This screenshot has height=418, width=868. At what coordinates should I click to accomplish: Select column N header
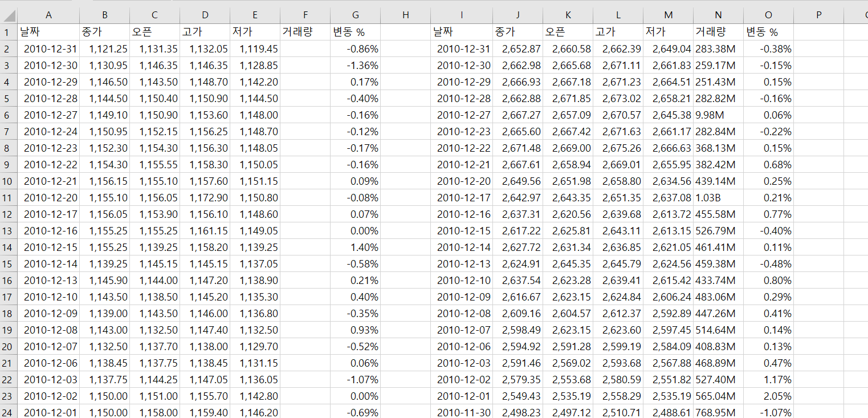click(x=718, y=15)
